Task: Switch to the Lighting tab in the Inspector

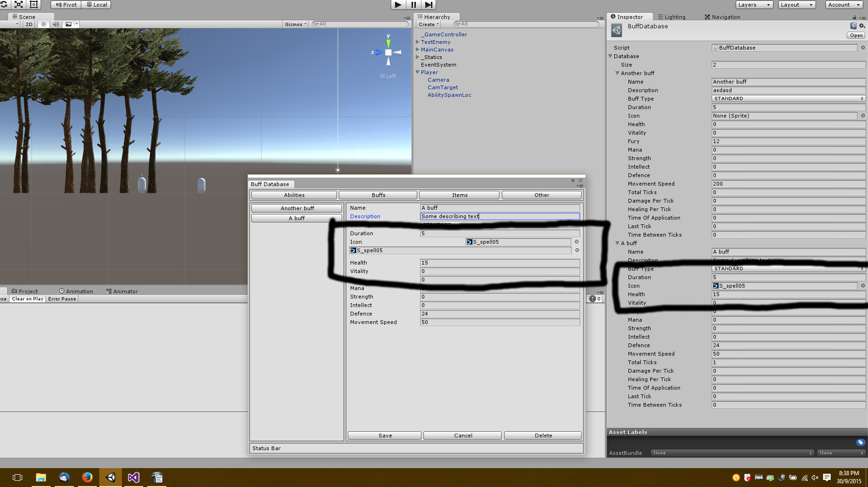Action: point(675,17)
